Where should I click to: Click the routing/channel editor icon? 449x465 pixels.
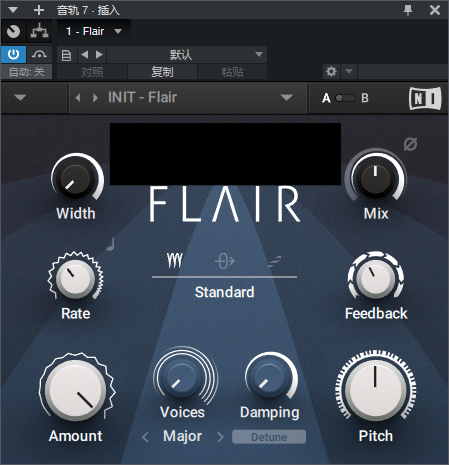click(39, 31)
